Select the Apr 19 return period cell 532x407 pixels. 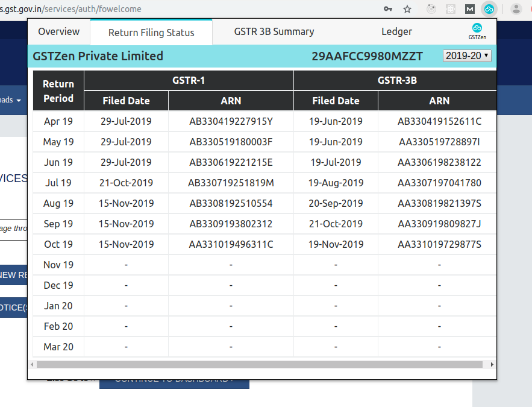click(58, 122)
